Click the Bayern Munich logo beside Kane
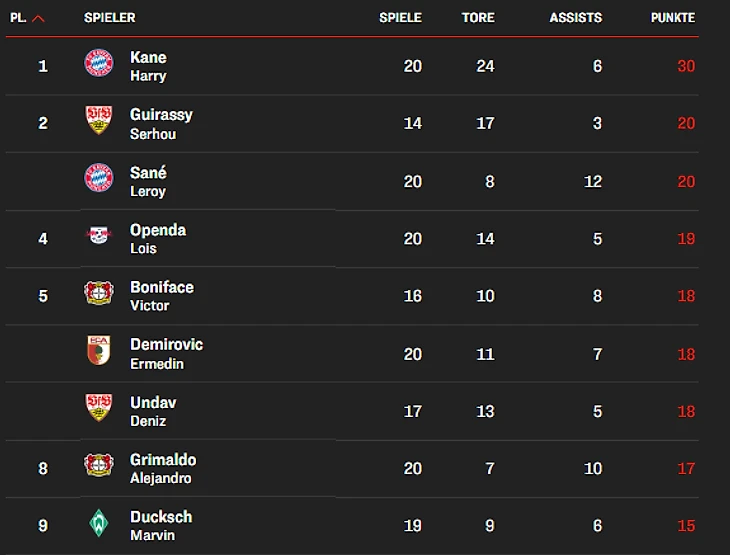The width and height of the screenshot is (730, 555). pyautogui.click(x=98, y=64)
